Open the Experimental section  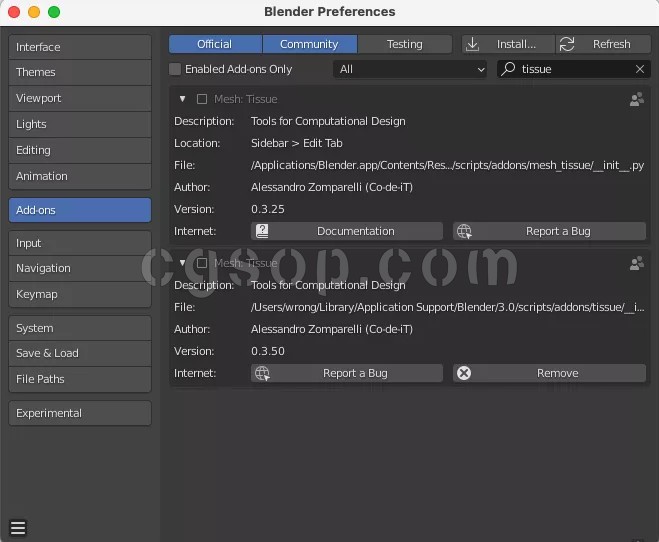(x=80, y=413)
